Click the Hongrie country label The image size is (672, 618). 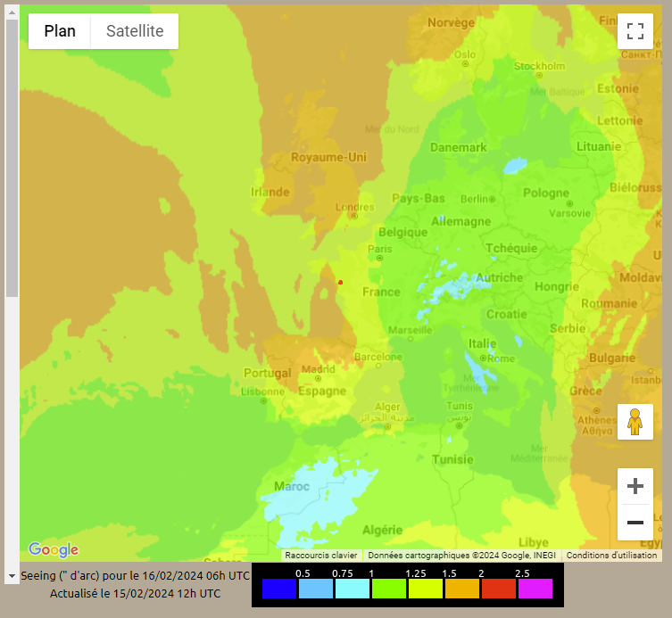point(557,286)
